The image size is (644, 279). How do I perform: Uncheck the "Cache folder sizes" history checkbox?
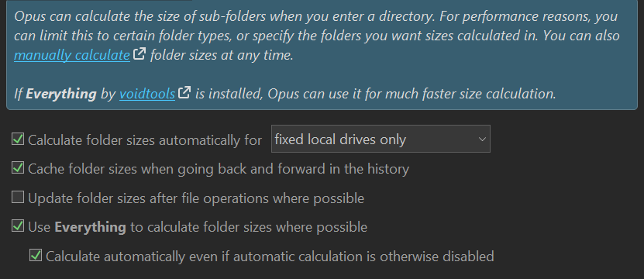[x=18, y=168]
